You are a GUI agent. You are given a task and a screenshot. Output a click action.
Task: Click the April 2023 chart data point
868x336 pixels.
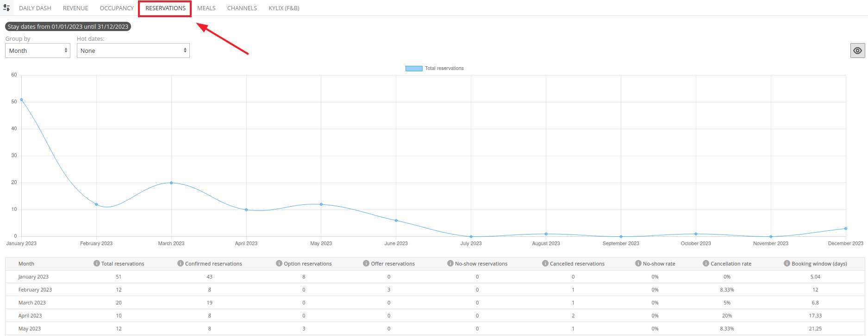click(246, 209)
